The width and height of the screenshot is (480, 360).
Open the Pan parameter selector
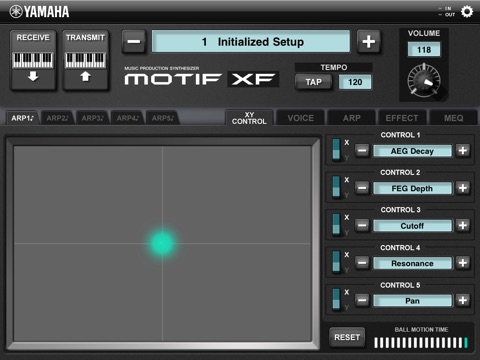[412, 301]
